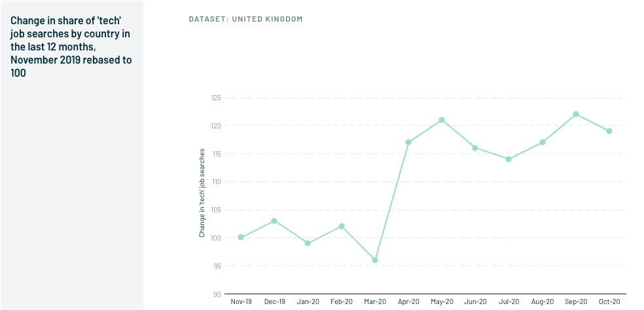Click the Sep-20 peak data point
This screenshot has width=644, height=310.
click(x=576, y=114)
